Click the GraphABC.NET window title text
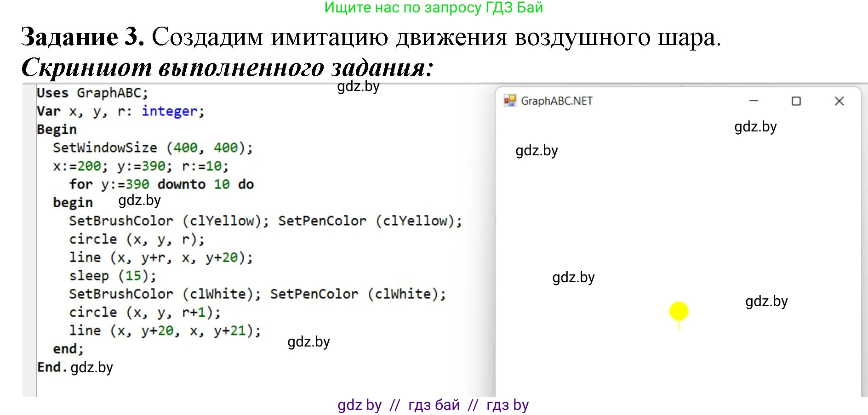Viewport: 868px width, 415px height. click(x=556, y=101)
